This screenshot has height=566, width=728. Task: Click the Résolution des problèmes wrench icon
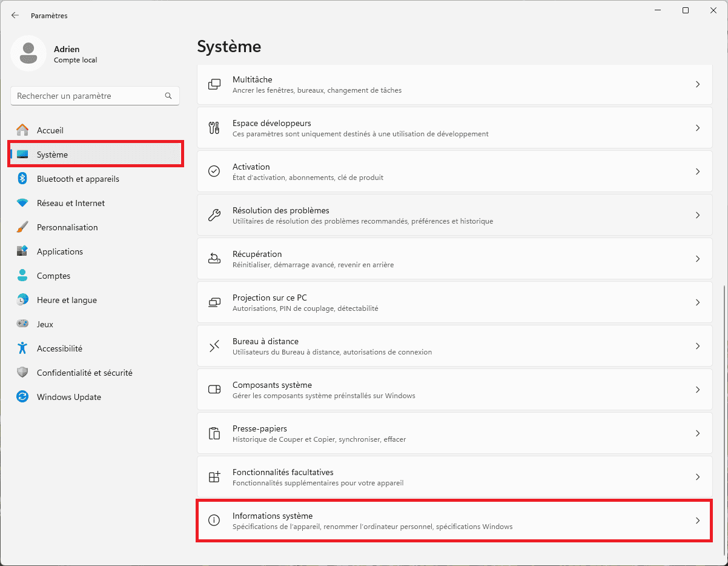(214, 215)
